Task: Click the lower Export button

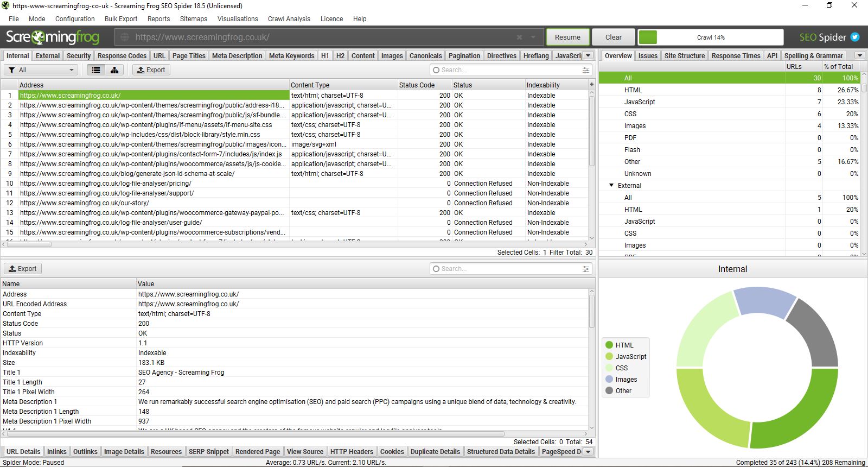Action: [23, 269]
